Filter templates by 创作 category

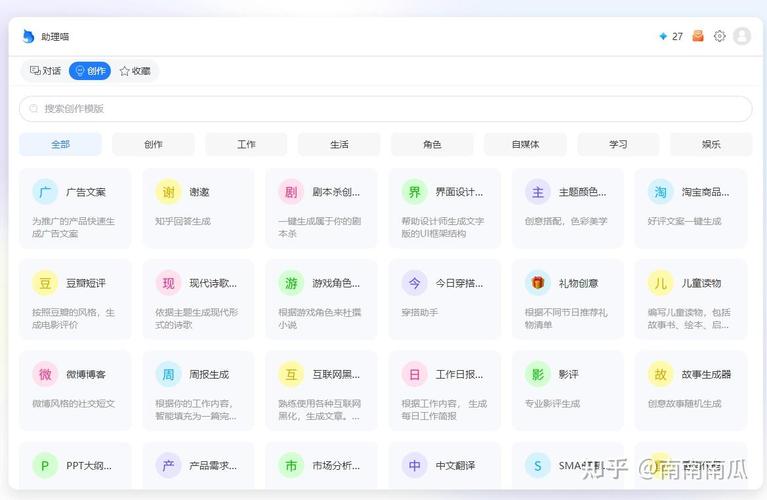(154, 144)
